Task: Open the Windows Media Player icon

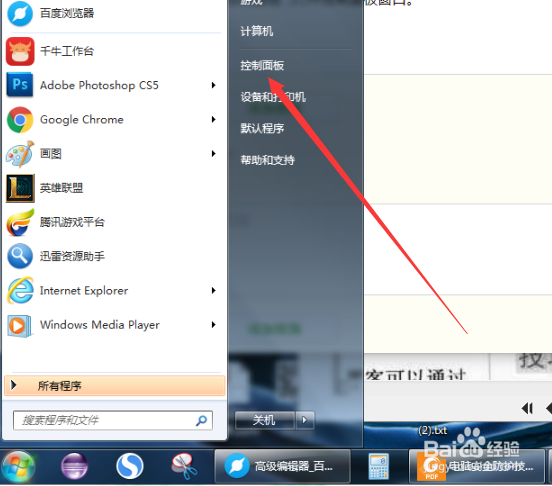Action: point(19,326)
